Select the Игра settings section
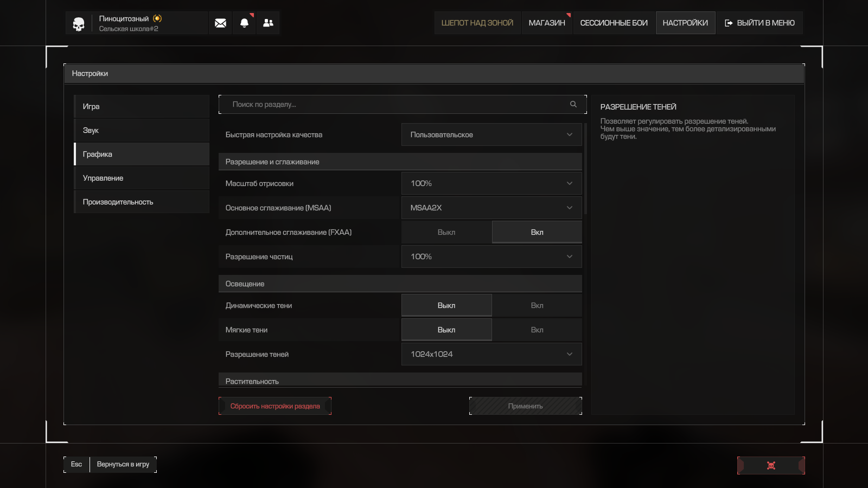 click(x=142, y=106)
